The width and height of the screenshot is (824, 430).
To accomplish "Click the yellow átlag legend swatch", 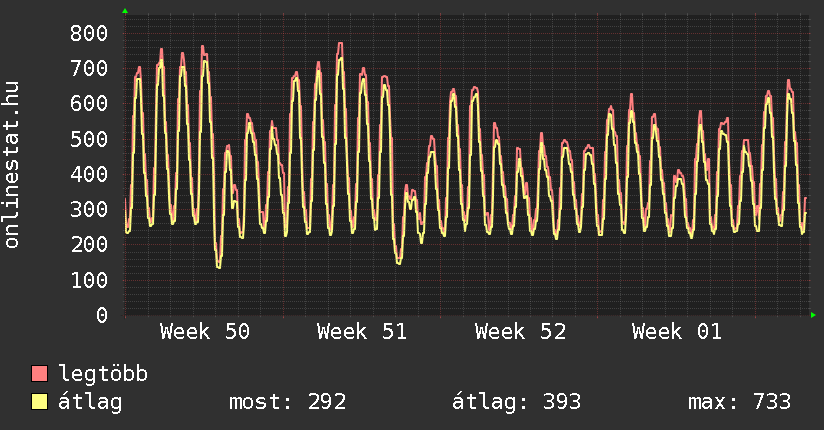I will click(x=40, y=402).
